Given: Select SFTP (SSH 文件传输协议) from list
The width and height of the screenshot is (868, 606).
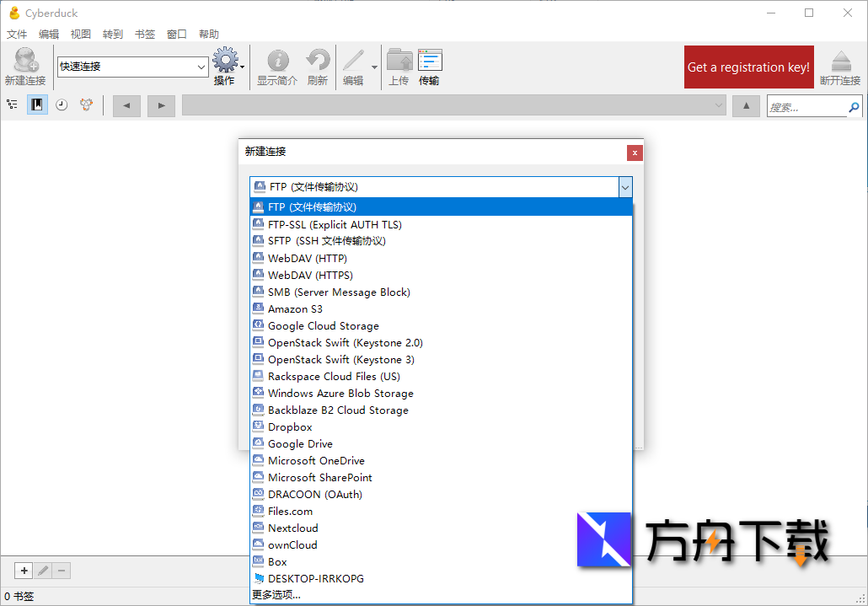Looking at the screenshot, I should coord(326,241).
